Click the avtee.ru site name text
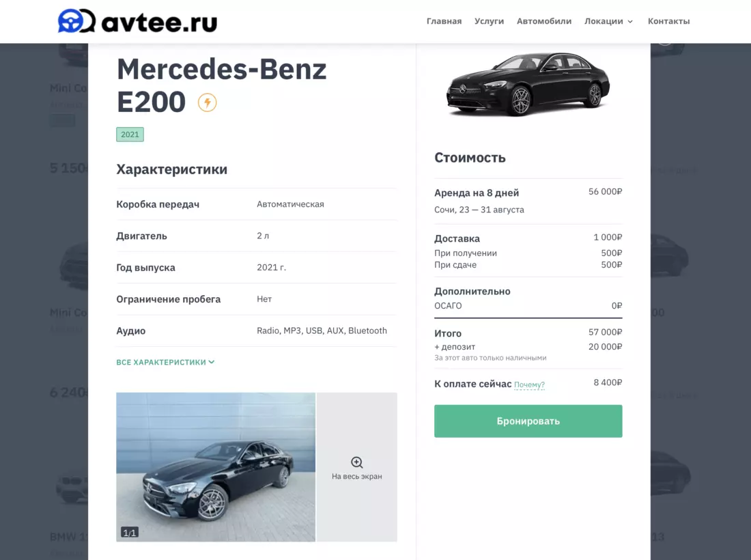Viewport: 751px width, 560px height. pyautogui.click(x=159, y=23)
